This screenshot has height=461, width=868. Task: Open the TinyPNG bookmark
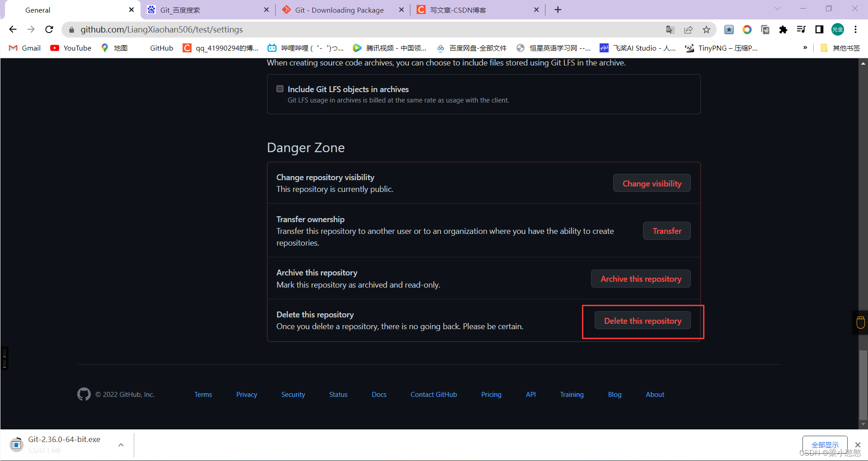tap(722, 48)
